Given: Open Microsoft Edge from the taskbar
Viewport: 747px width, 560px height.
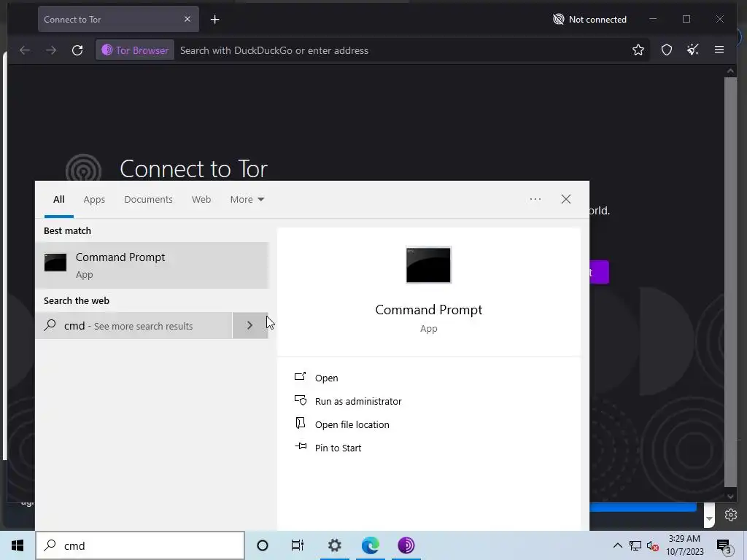Looking at the screenshot, I should pos(370,545).
